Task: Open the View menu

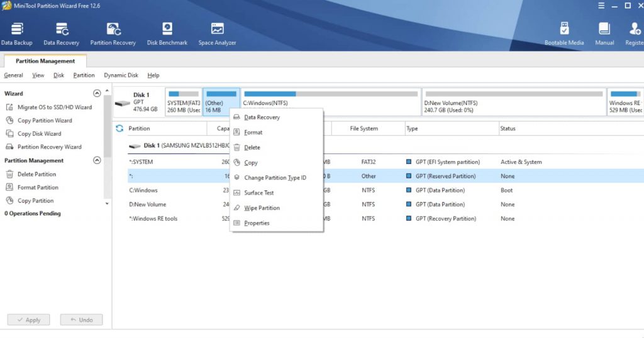Action: (38, 75)
